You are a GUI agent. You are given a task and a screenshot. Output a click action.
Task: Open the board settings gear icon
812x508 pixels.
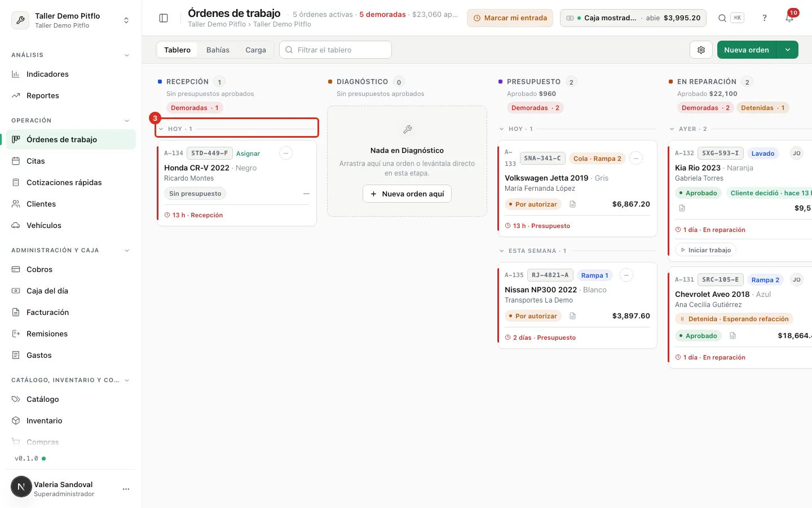point(701,50)
